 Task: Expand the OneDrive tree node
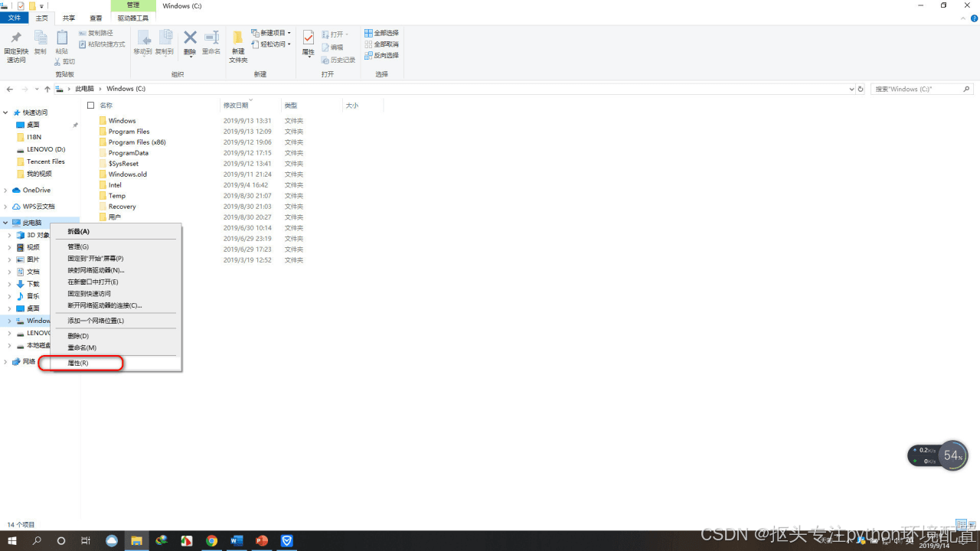tap(6, 191)
